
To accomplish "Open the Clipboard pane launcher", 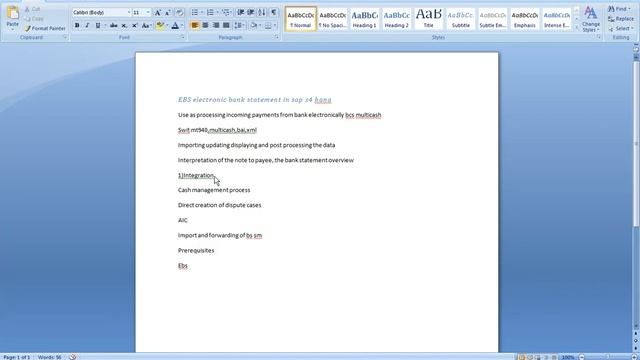I will click(64, 37).
